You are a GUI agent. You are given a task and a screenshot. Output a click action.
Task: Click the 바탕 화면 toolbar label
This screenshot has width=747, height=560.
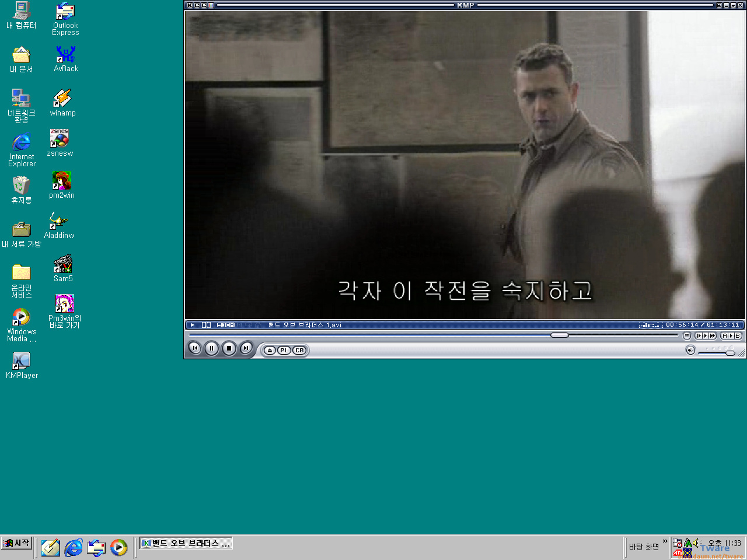(x=644, y=547)
